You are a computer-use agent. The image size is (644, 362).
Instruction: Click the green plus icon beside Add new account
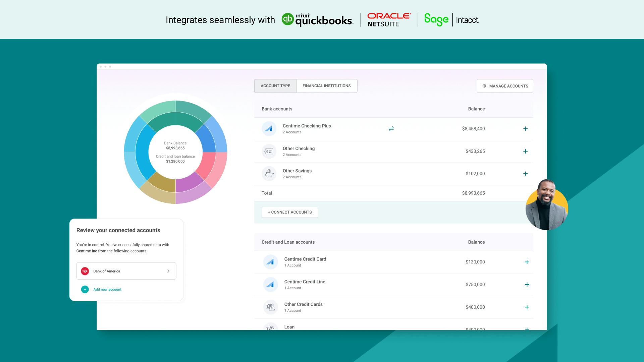point(85,289)
